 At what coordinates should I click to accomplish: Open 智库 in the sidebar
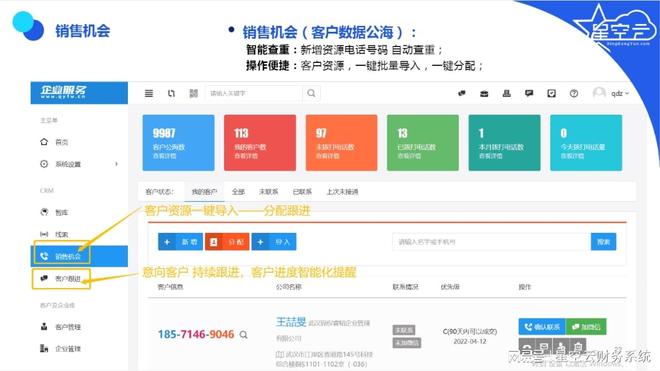click(x=61, y=213)
